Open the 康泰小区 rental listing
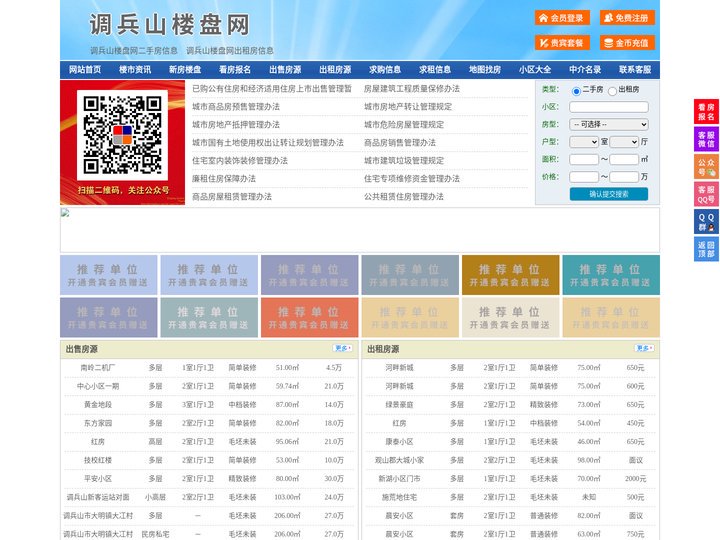 (399, 442)
